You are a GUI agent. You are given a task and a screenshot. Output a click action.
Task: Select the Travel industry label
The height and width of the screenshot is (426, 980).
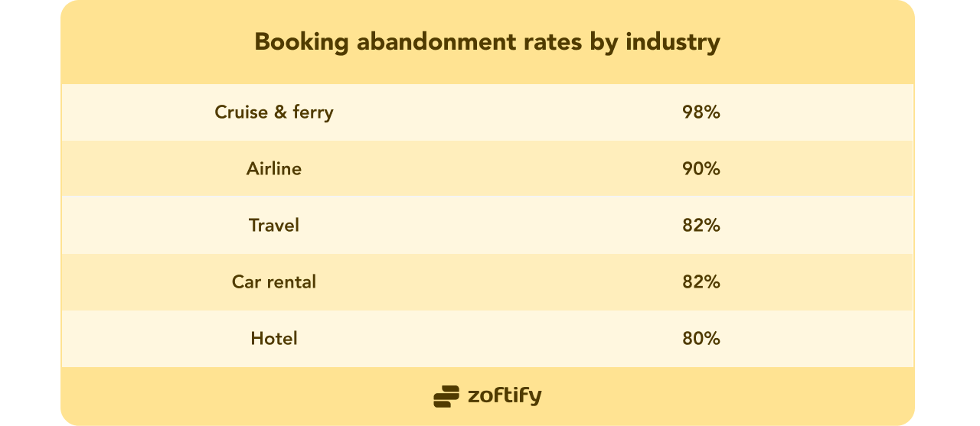click(274, 226)
